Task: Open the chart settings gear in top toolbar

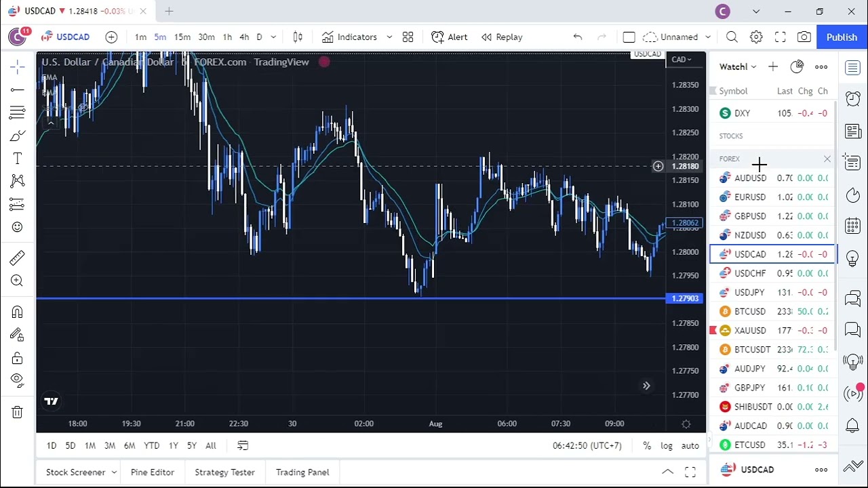Action: (x=756, y=37)
